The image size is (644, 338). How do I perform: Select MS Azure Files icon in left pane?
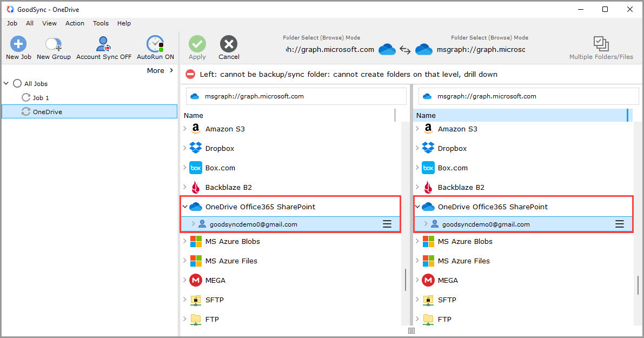196,261
